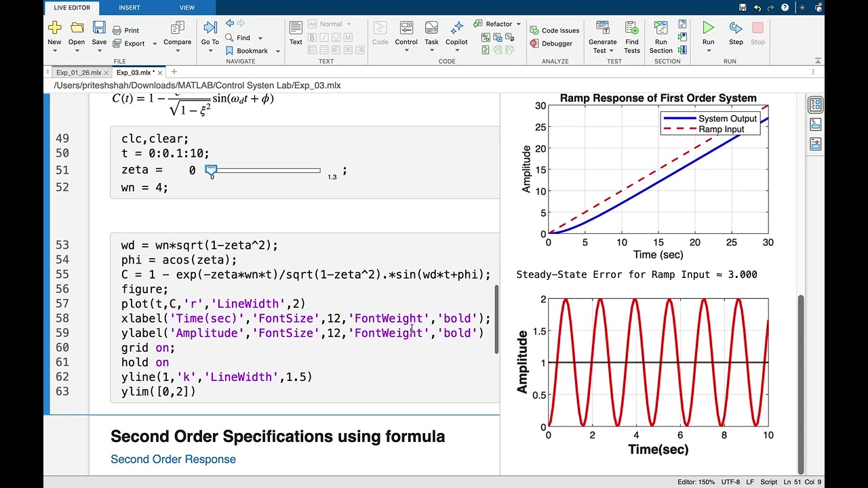The image size is (868, 488).
Task: Click the 'hold on' code line
Action: 145,363
